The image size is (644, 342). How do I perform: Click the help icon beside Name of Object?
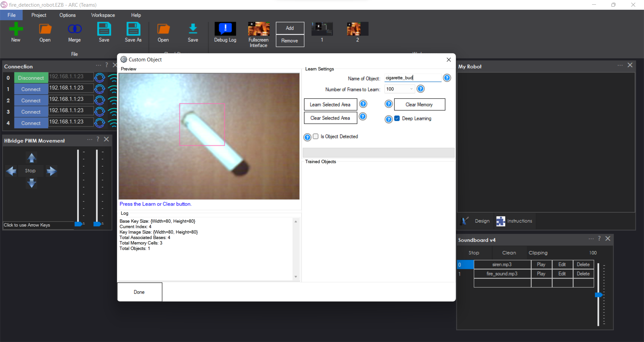pos(447,77)
